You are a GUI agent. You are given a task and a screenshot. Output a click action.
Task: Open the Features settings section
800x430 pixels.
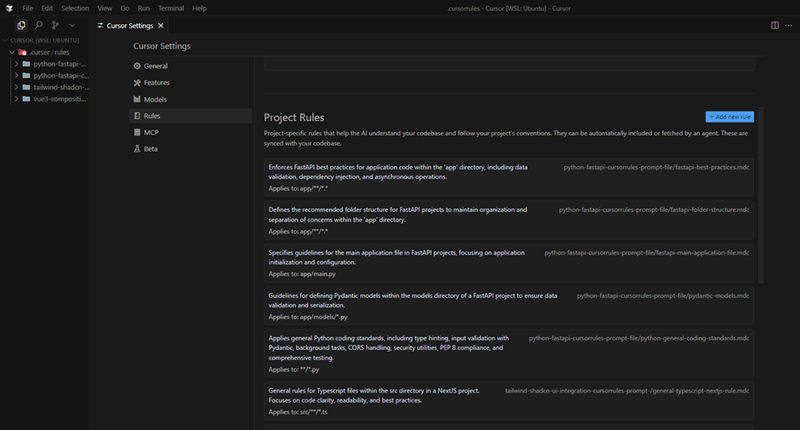(190, 83)
